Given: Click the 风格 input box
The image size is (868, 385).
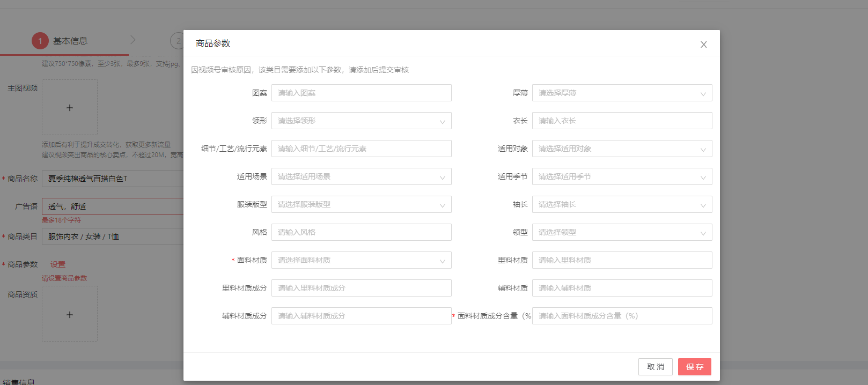Looking at the screenshot, I should pos(361,232).
